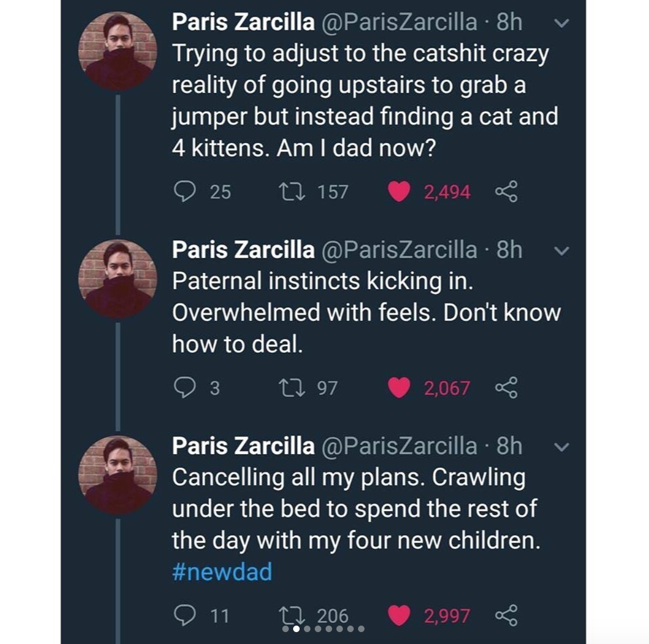Share the first tweet about kittens
Screen dimensions: 649x644
(506, 192)
